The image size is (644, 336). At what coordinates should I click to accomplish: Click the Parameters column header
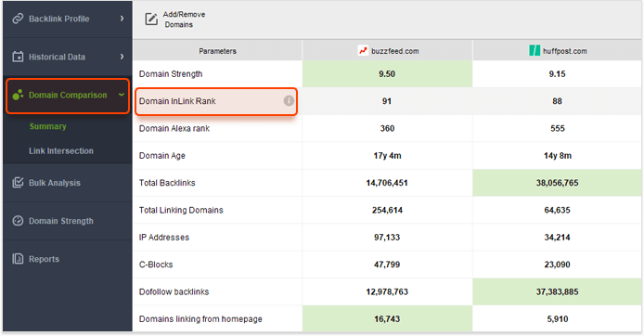tap(217, 51)
